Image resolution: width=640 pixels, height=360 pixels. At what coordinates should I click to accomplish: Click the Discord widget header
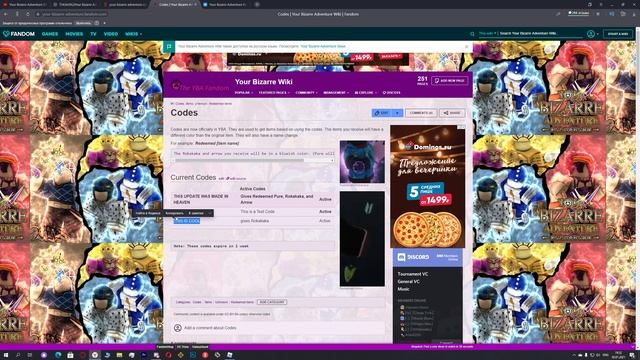point(428,257)
